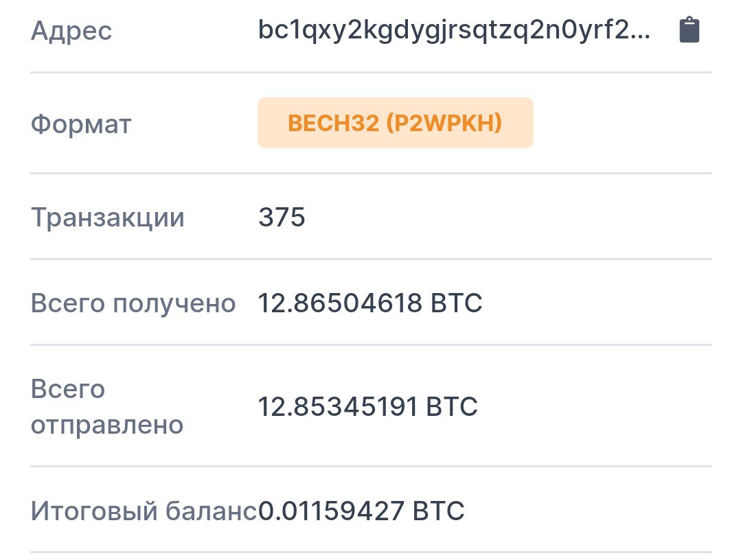The height and width of the screenshot is (560, 741).
Task: Click the P2WPKH text inside badge
Action: 444,124
